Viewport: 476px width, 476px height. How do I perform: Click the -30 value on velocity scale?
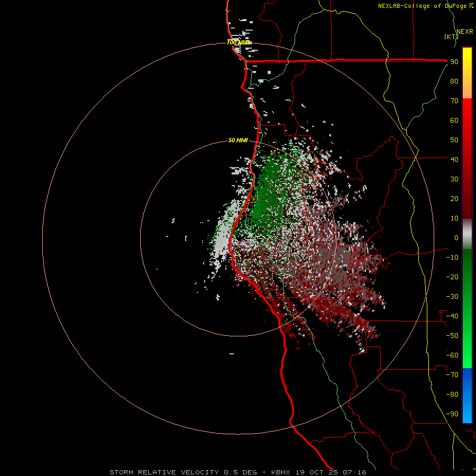452,297
